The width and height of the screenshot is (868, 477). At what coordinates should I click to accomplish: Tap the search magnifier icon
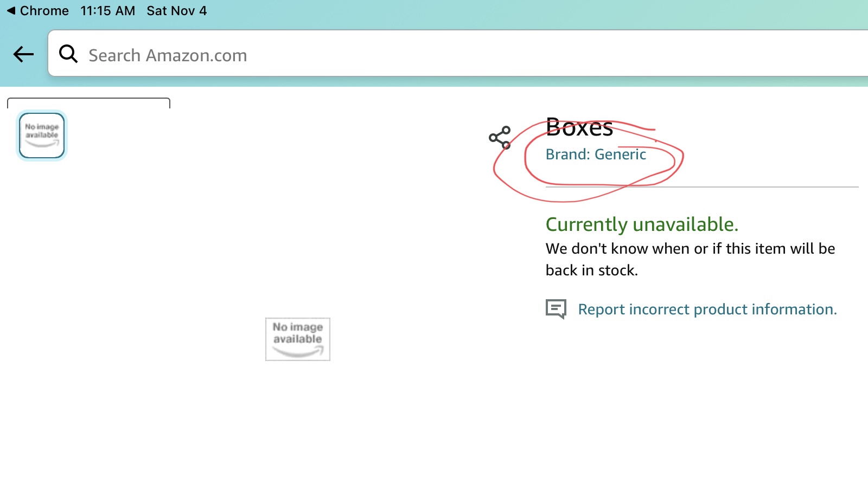[x=68, y=54]
